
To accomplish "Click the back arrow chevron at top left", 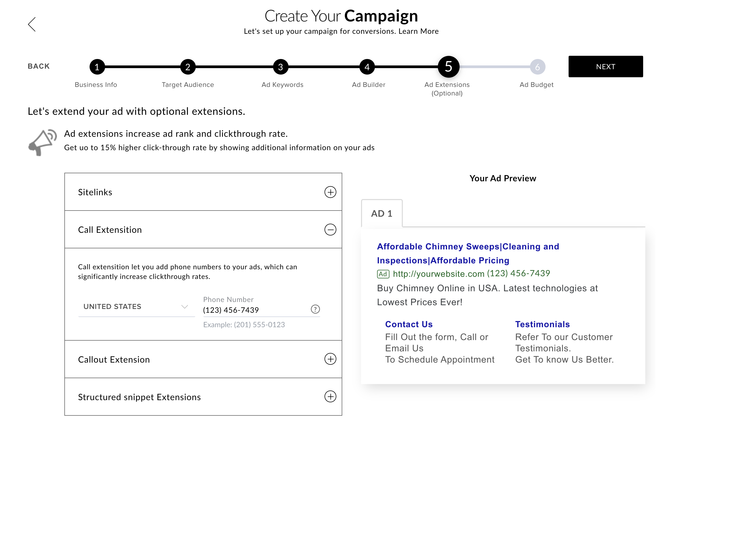I will (32, 25).
